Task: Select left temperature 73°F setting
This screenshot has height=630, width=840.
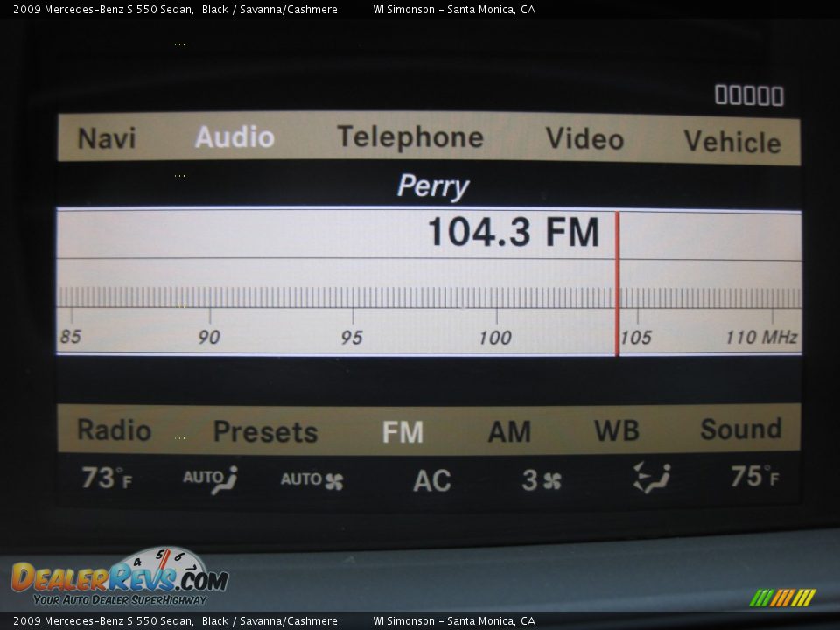Action: (x=107, y=478)
